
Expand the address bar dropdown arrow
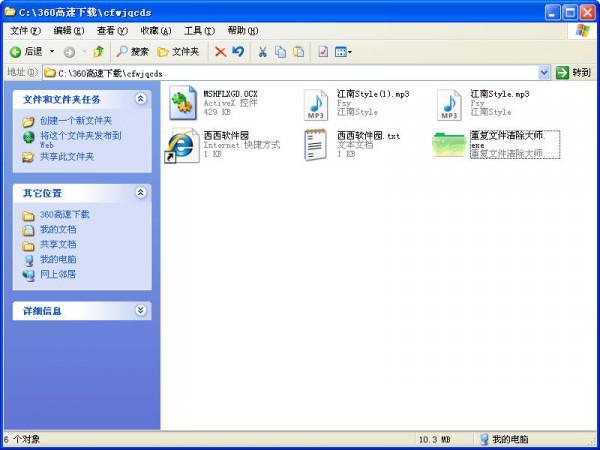pos(544,73)
